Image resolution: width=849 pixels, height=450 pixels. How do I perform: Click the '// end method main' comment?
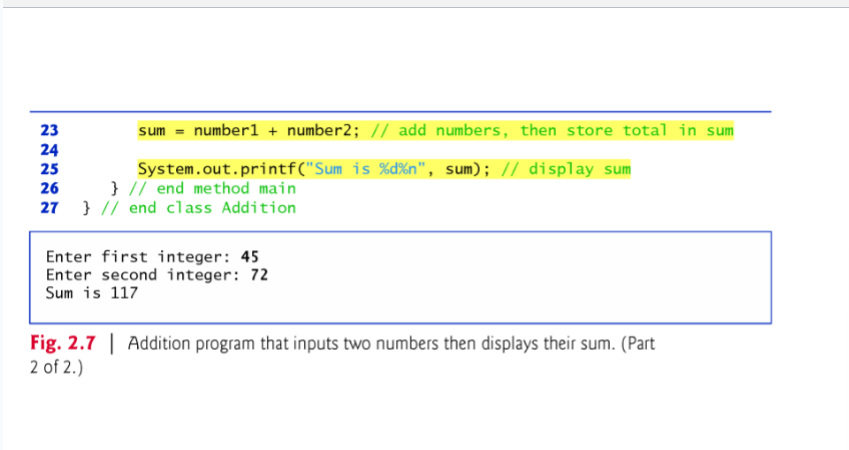(x=212, y=188)
